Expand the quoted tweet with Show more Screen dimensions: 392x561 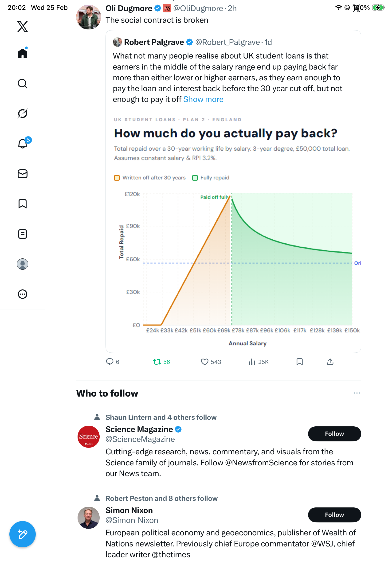tap(203, 99)
